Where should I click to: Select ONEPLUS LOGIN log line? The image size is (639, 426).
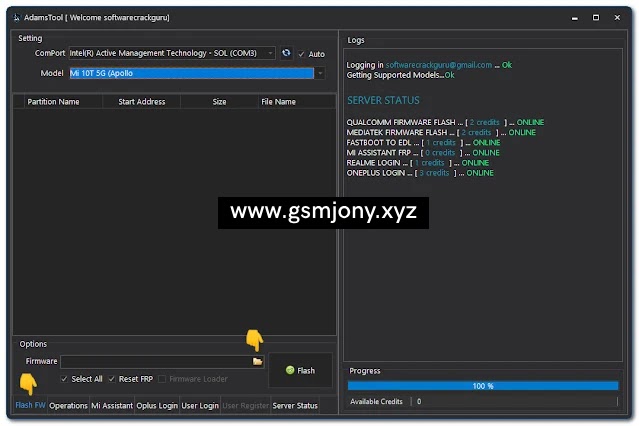pyautogui.click(x=420, y=173)
